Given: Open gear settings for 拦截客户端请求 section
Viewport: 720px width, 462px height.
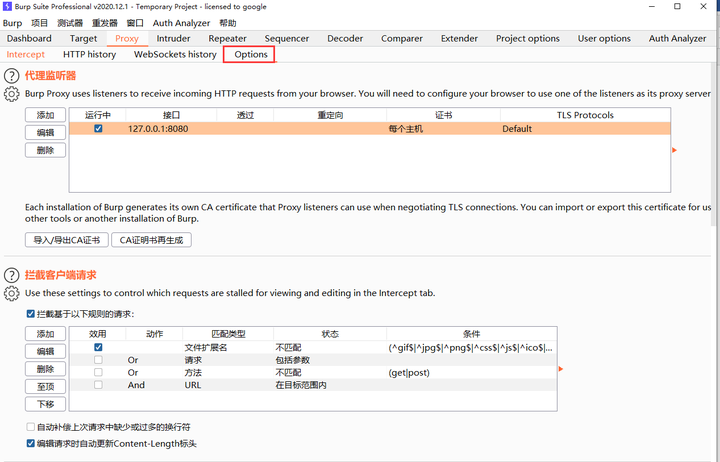Looking at the screenshot, I should 11,293.
